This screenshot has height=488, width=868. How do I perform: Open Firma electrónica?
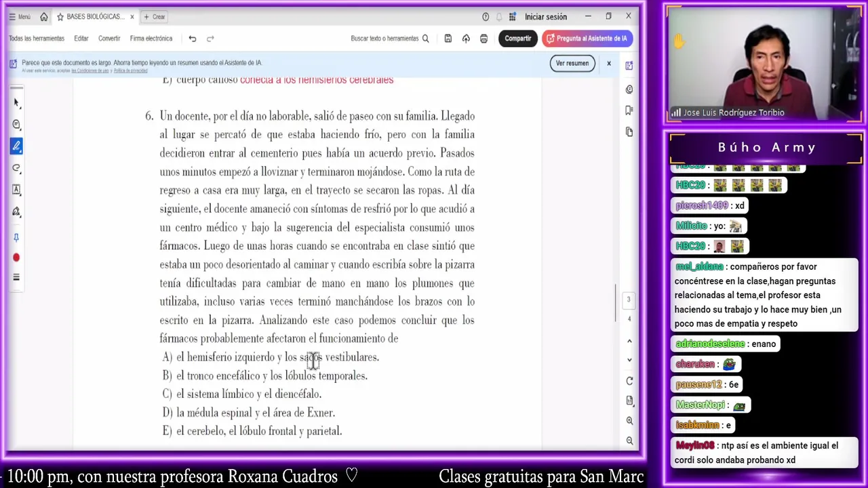(151, 39)
